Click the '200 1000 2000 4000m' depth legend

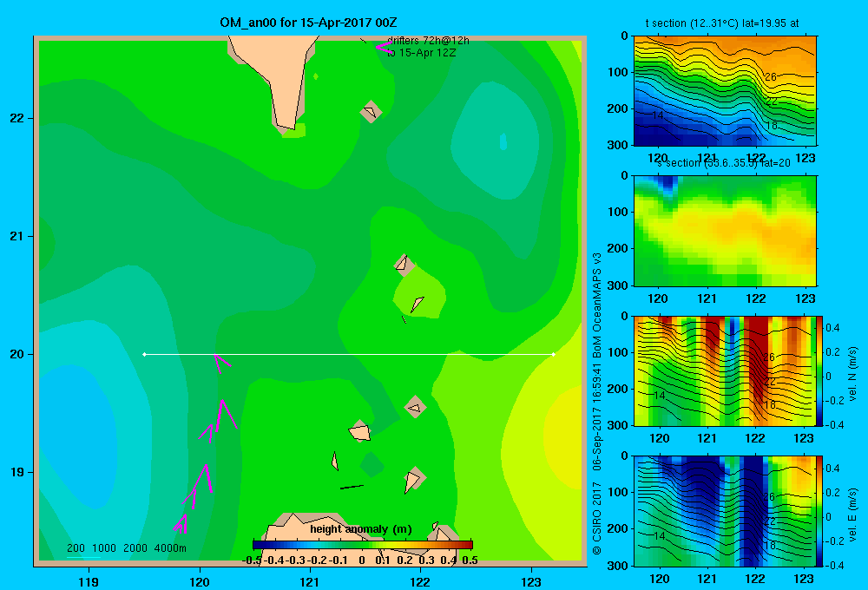(127, 548)
